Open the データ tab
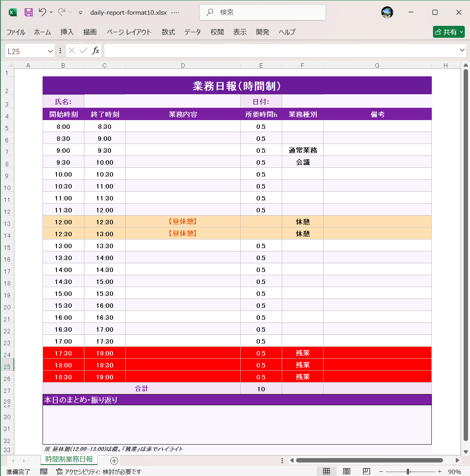Image resolution: width=470 pixels, height=476 pixels. tap(192, 32)
